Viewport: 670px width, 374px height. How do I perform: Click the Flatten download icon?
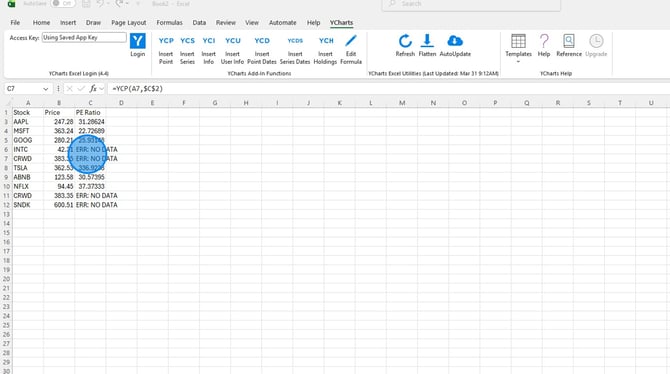tap(427, 41)
